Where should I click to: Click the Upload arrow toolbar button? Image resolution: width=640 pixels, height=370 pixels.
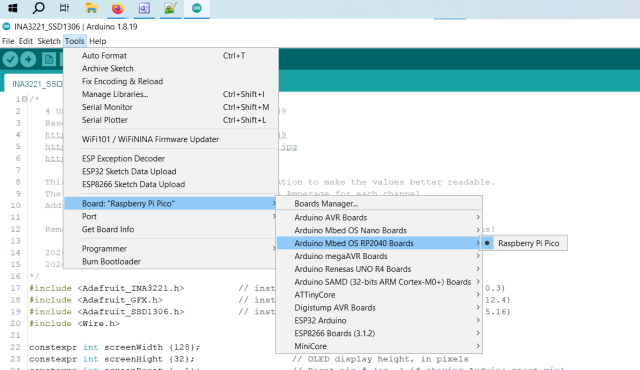click(x=28, y=60)
